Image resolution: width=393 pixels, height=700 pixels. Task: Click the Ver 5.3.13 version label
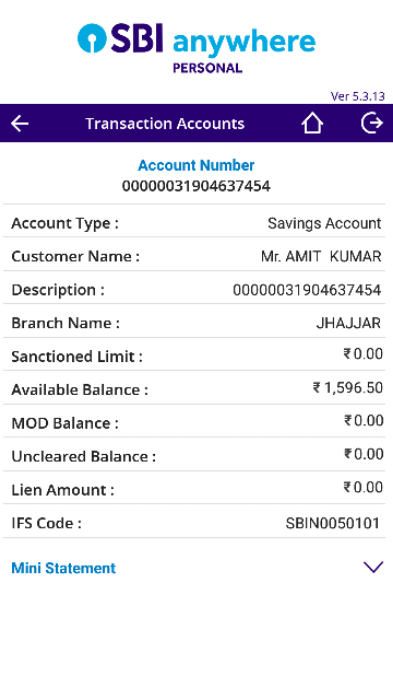357,96
